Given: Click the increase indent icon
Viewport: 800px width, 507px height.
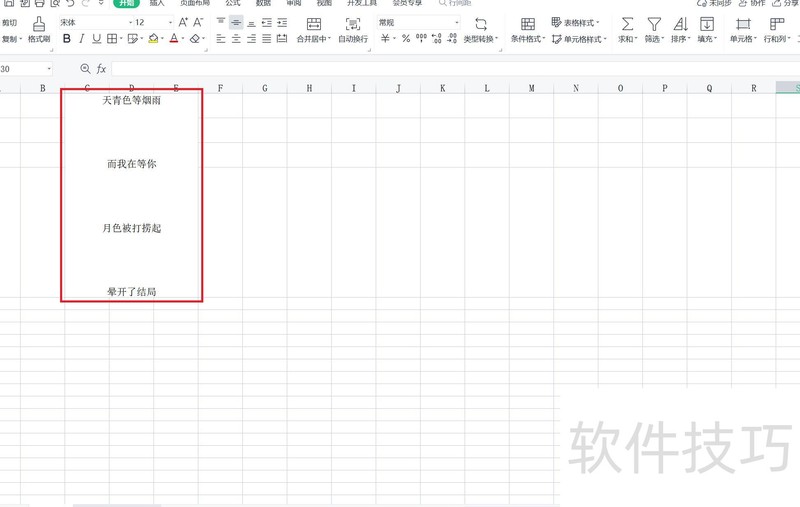Looking at the screenshot, I should pyautogui.click(x=282, y=22).
